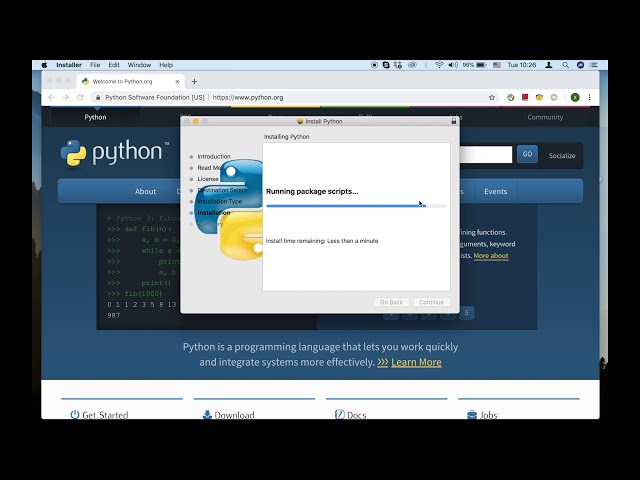The height and width of the screenshot is (480, 640).
Task: Select the Welcome to Python.org tab
Action: coord(131,81)
